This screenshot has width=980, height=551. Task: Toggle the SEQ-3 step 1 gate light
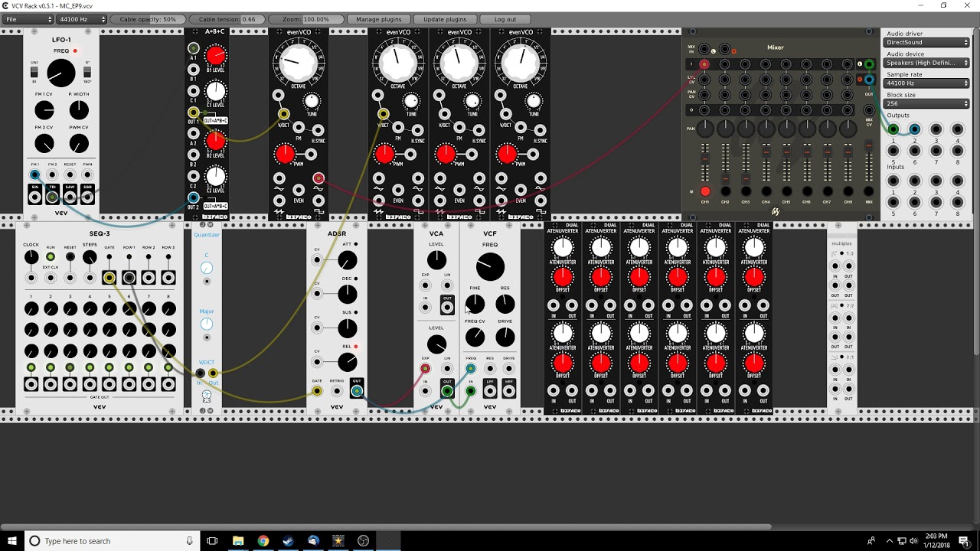[x=31, y=368]
